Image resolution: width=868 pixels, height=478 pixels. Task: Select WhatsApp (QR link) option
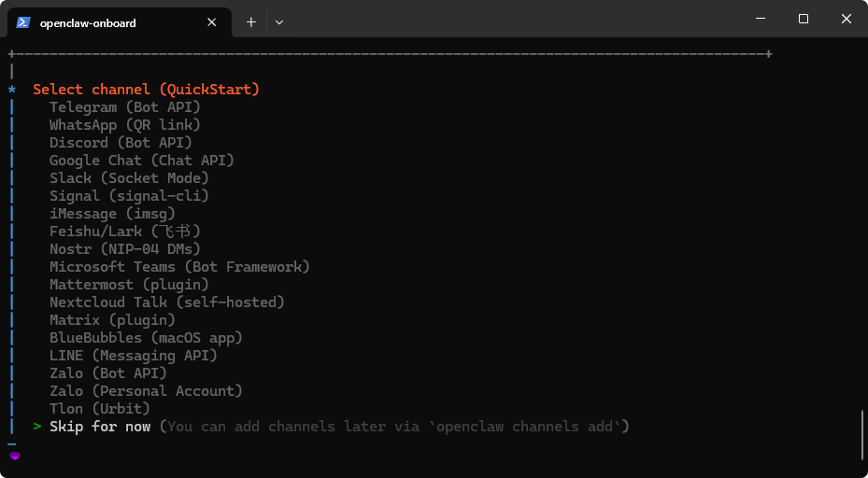click(x=125, y=125)
